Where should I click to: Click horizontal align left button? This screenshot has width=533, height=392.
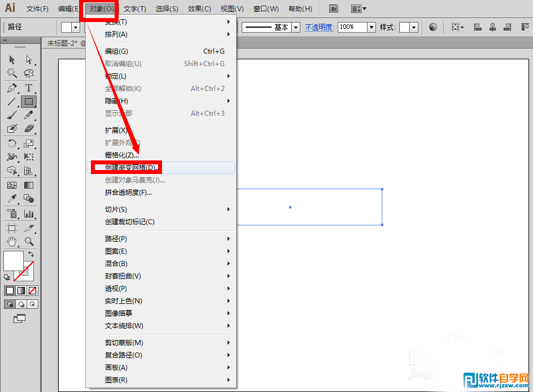(478, 27)
